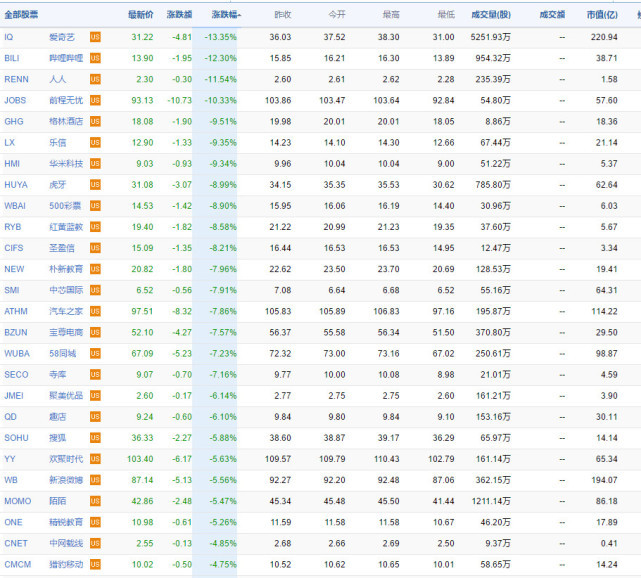Sort by 市值(亿) column header

602,15
